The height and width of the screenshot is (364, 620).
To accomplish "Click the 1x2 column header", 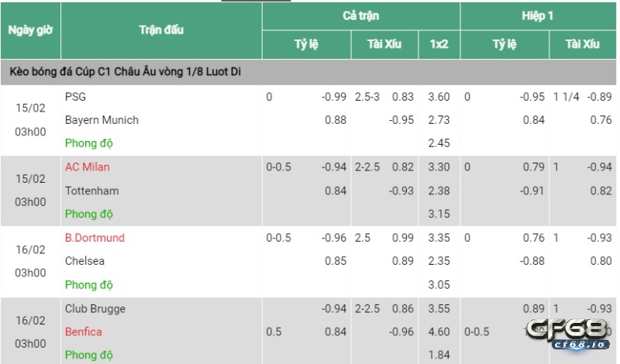I will tap(439, 44).
